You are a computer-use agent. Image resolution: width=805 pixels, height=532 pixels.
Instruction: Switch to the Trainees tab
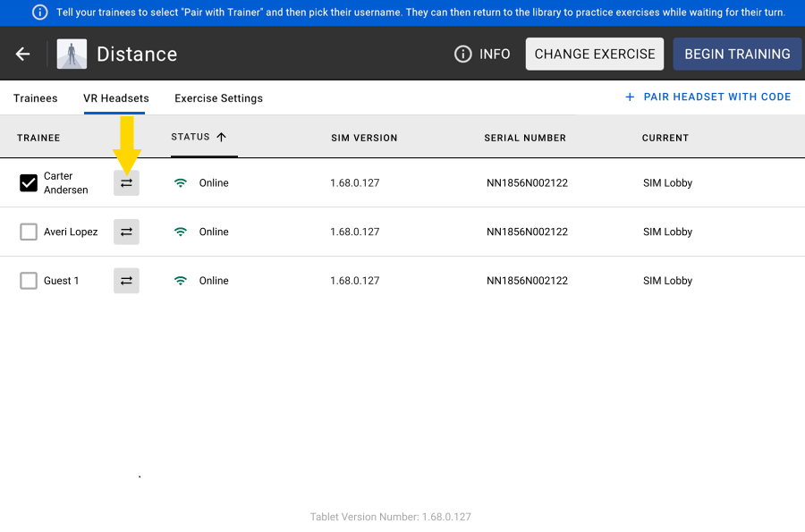click(36, 98)
